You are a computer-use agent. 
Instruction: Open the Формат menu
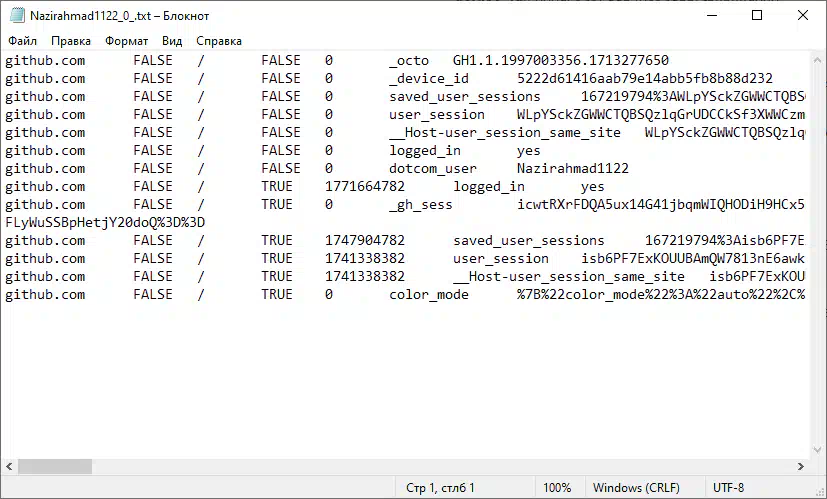point(127,41)
